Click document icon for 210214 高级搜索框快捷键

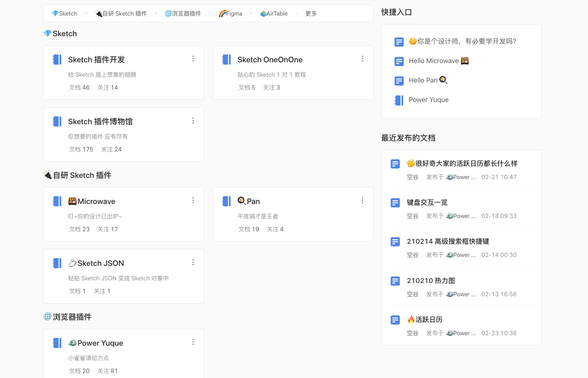pyautogui.click(x=395, y=242)
